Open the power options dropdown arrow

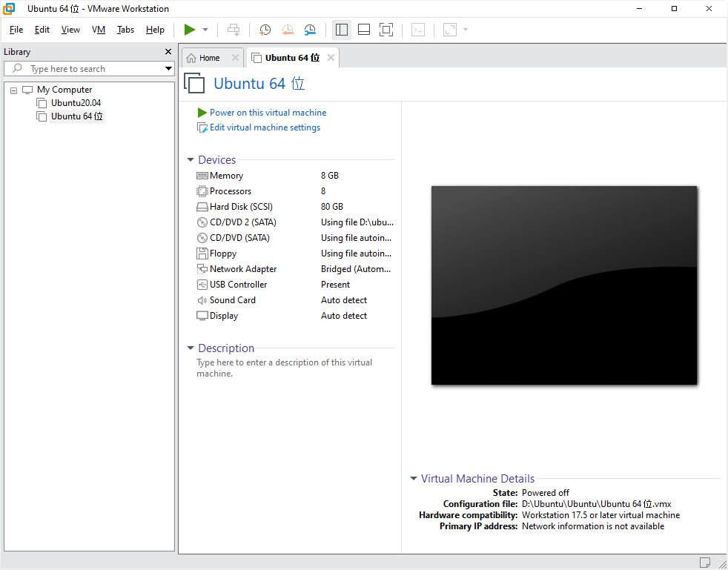[x=205, y=30]
